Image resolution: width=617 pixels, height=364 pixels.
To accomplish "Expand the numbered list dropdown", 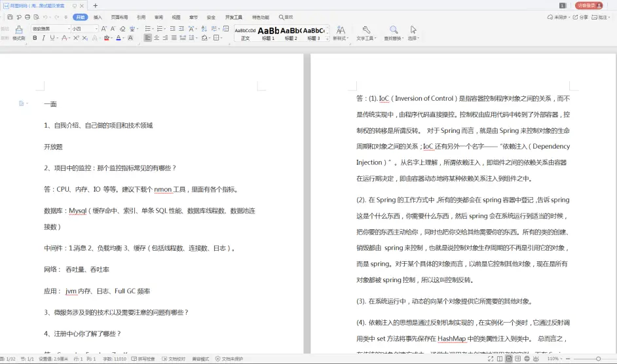I will (164, 29).
